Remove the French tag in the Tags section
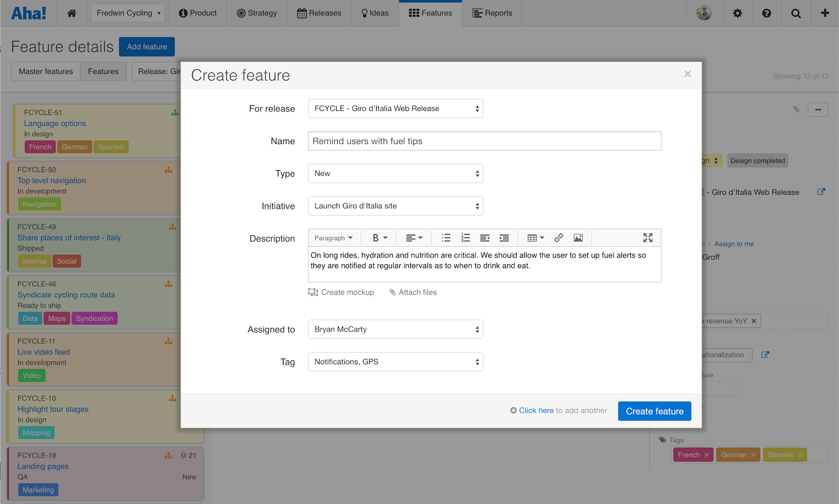This screenshot has height=504, width=839. (x=706, y=455)
